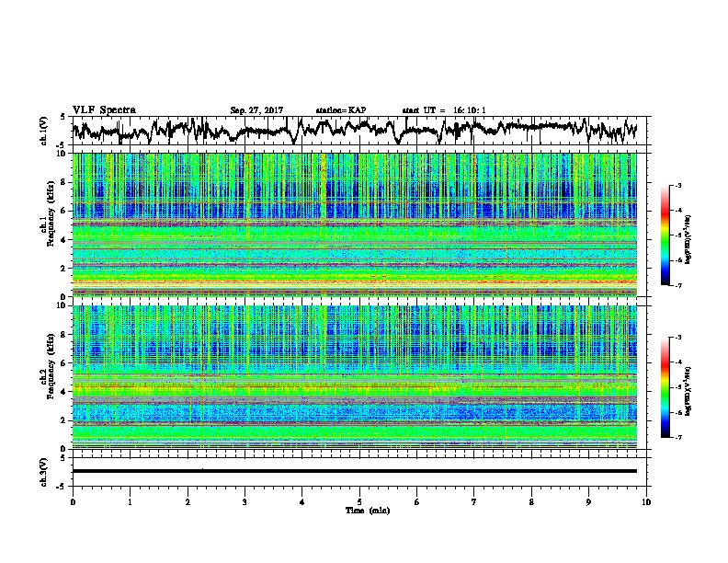Click time axis tick label "0"

[x=73, y=502]
